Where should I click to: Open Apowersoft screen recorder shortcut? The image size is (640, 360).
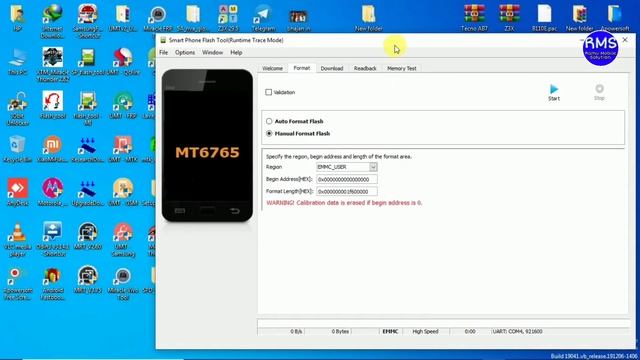(17, 284)
